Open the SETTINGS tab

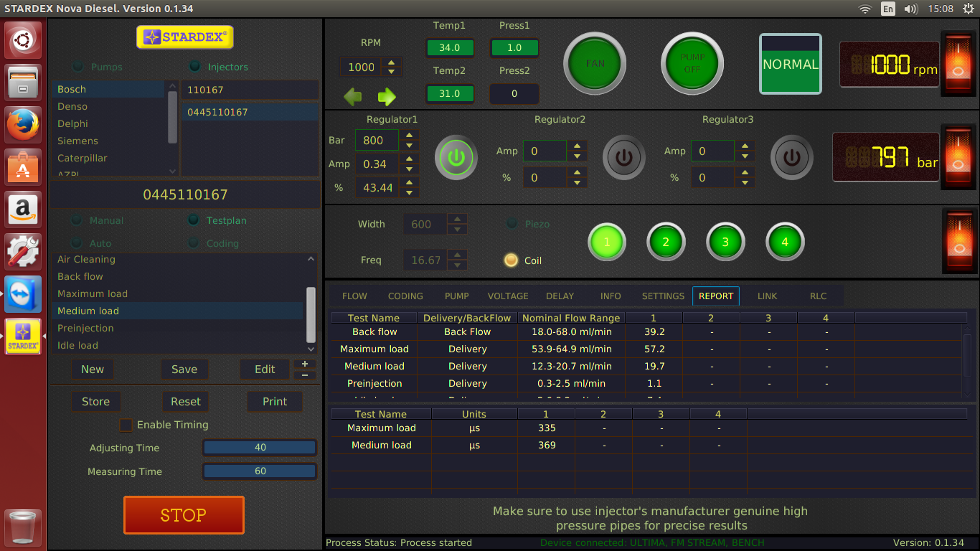[663, 296]
